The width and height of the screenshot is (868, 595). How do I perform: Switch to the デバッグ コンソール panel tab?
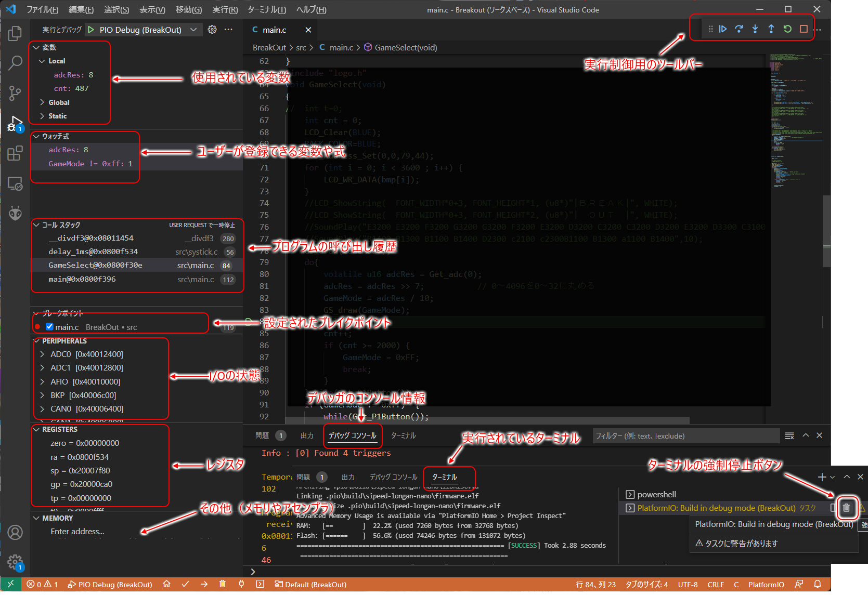352,435
